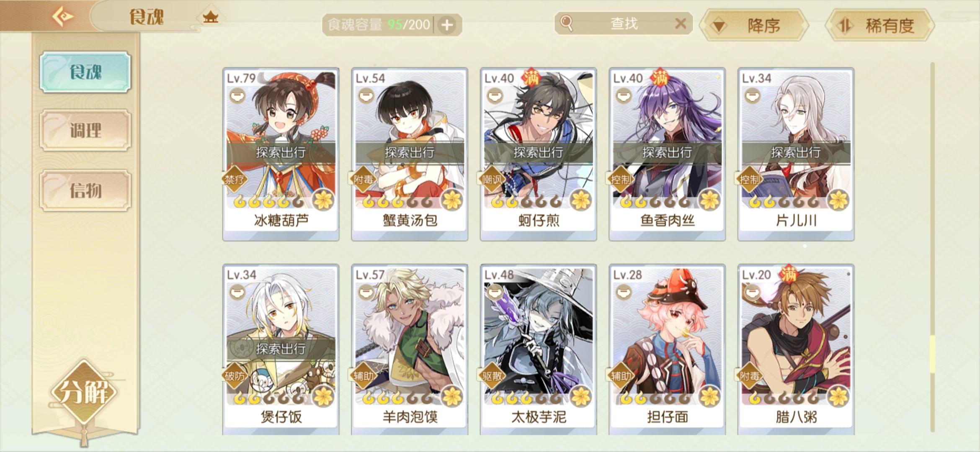This screenshot has height=452, width=980.
Task: Tap the 驱散 tag on 太极芋泥
Action: (492, 376)
